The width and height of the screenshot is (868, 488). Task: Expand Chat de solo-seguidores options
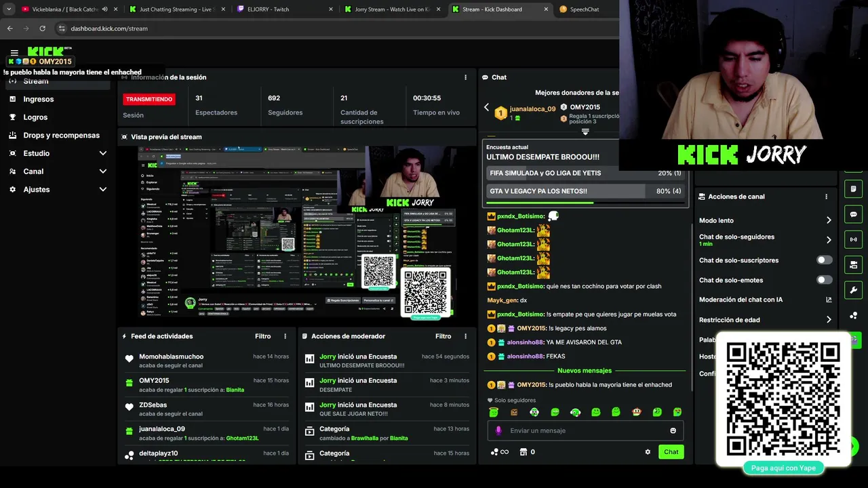click(x=829, y=240)
